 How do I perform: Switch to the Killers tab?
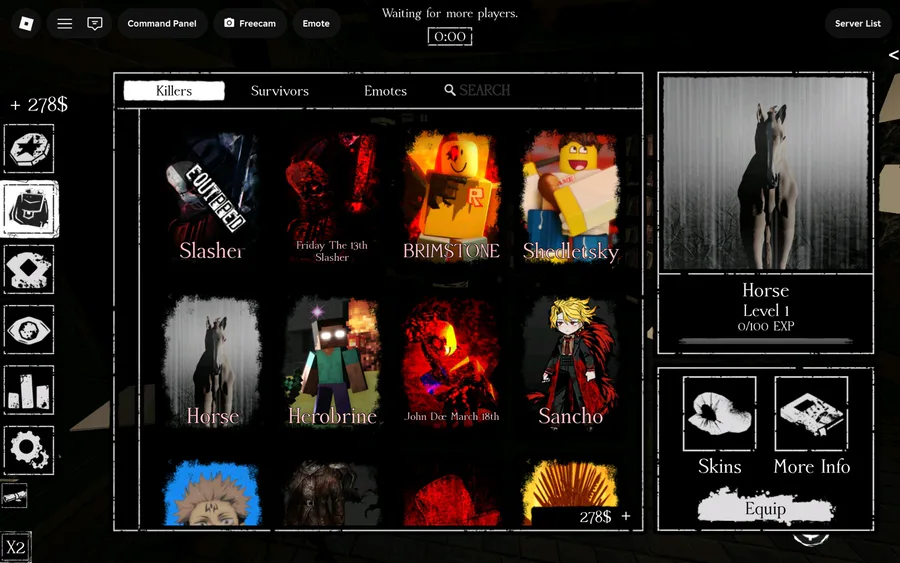coord(174,91)
